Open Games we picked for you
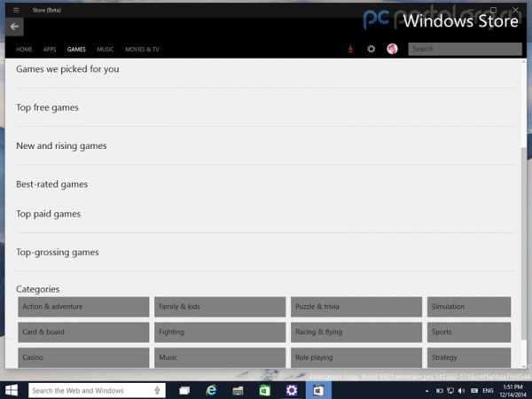The width and height of the screenshot is (532, 399). (x=67, y=69)
